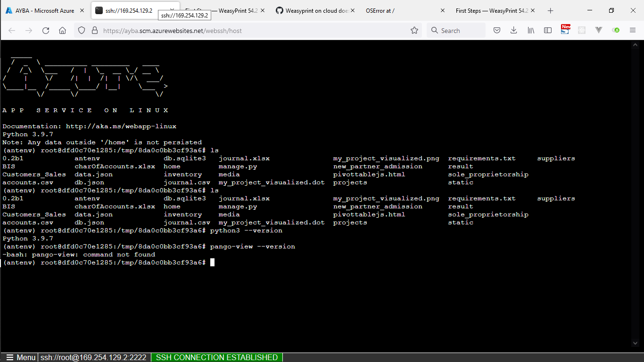The width and height of the screenshot is (644, 362).
Task: Click the Vue devtools extension icon
Action: coord(598,30)
